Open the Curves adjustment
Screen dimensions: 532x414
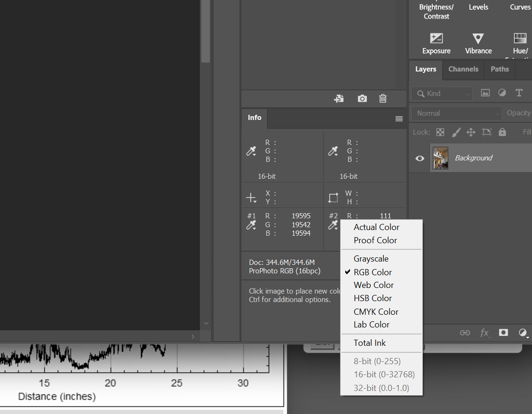pyautogui.click(x=520, y=7)
